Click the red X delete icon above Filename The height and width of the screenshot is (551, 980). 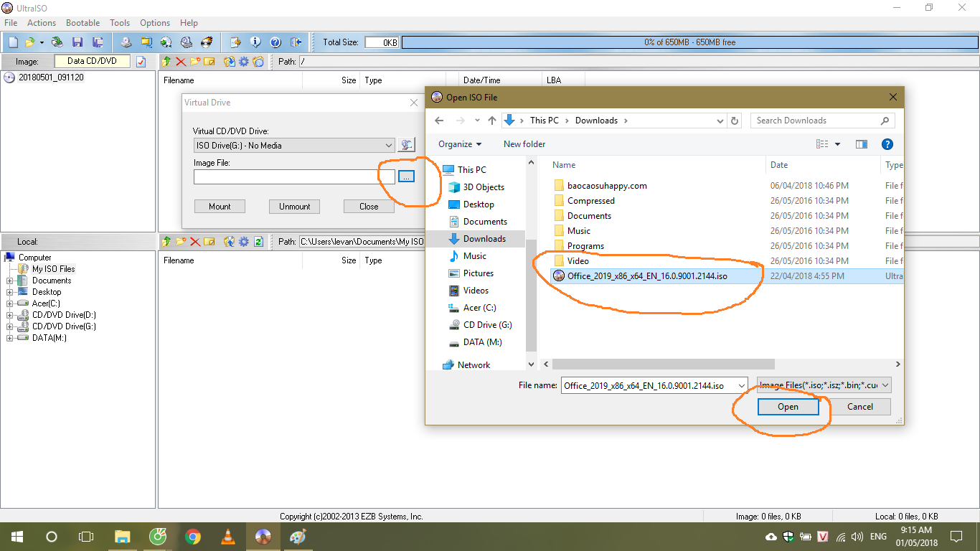pos(180,62)
